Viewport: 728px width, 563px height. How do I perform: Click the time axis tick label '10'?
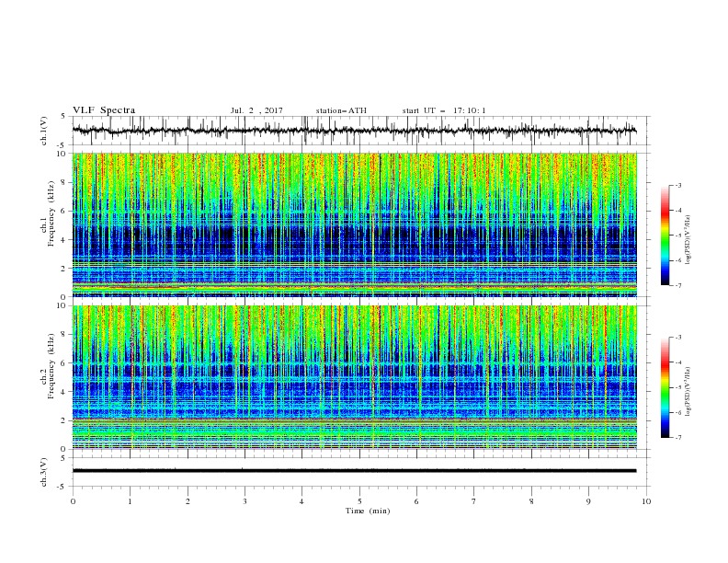coord(646,501)
